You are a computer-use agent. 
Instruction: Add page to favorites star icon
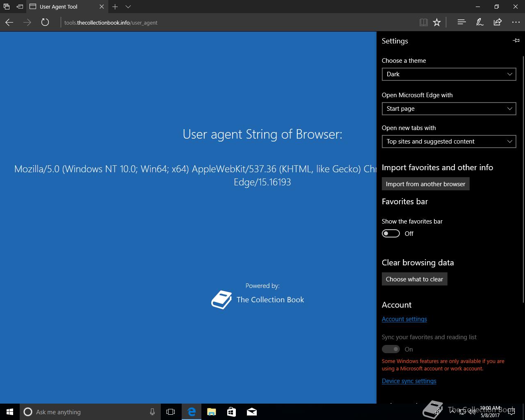click(x=437, y=23)
